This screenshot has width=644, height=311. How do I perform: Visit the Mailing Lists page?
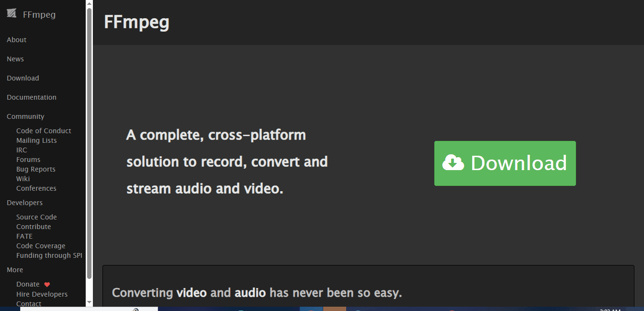click(36, 140)
